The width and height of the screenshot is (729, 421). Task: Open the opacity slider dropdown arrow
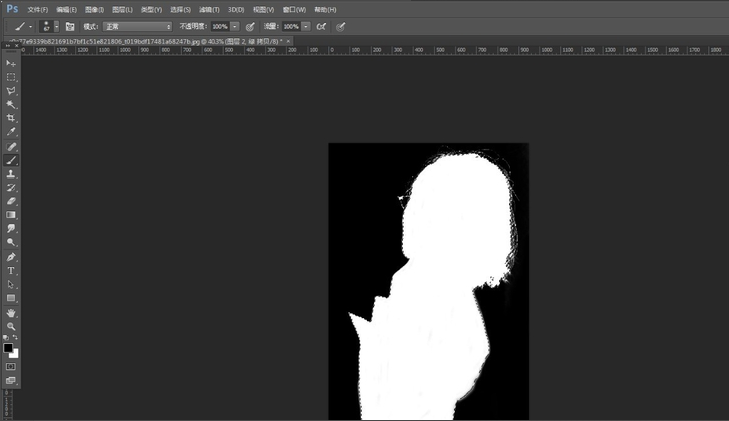(235, 27)
